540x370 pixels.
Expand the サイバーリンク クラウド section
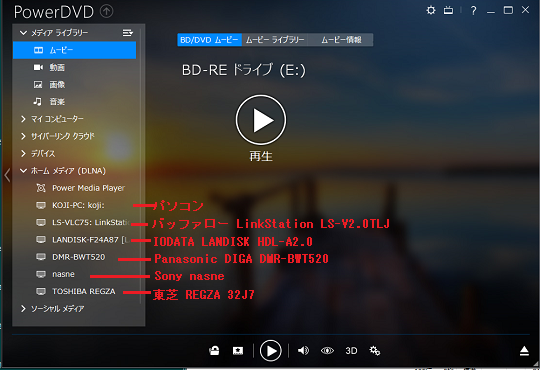point(23,136)
